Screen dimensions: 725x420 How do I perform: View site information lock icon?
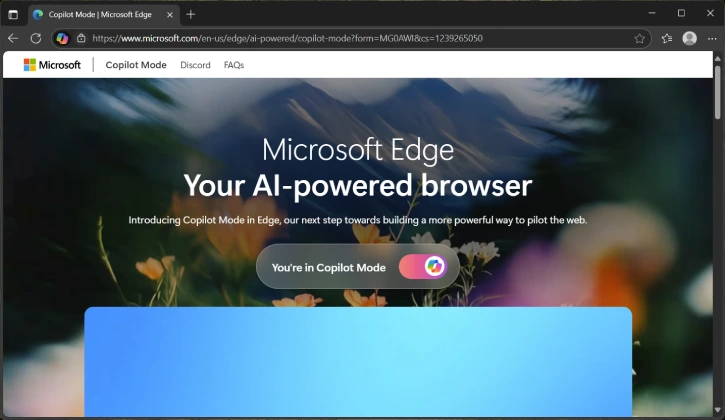(x=81, y=38)
